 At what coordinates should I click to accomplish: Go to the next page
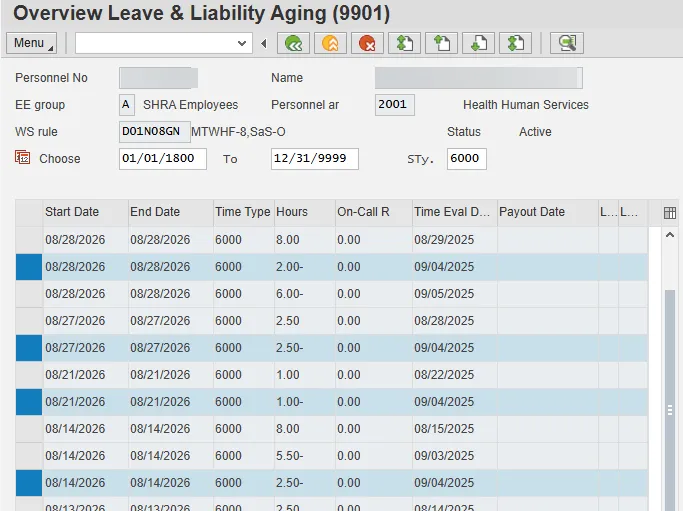coord(478,43)
